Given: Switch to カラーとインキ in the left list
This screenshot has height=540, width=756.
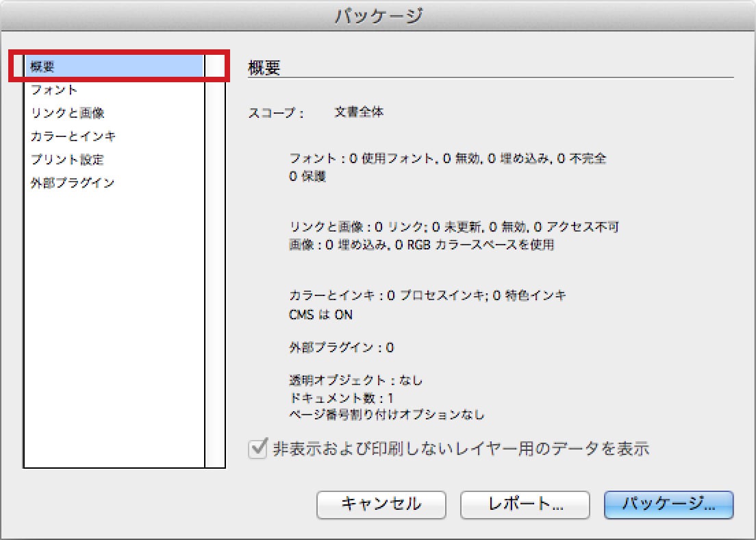Looking at the screenshot, I should tap(73, 136).
